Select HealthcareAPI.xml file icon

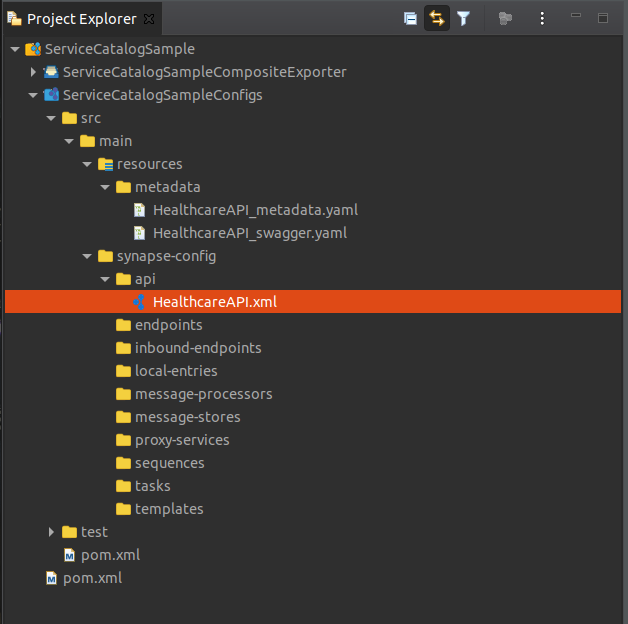(139, 302)
